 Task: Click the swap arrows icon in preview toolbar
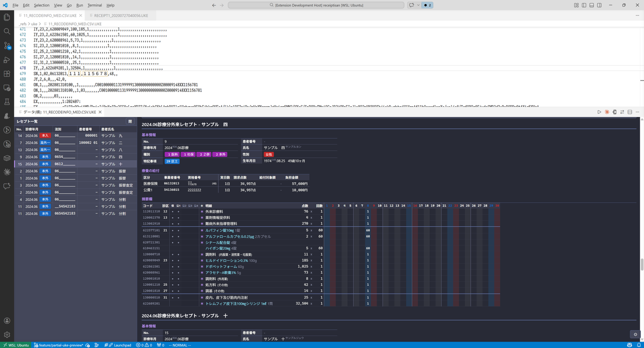(x=622, y=112)
